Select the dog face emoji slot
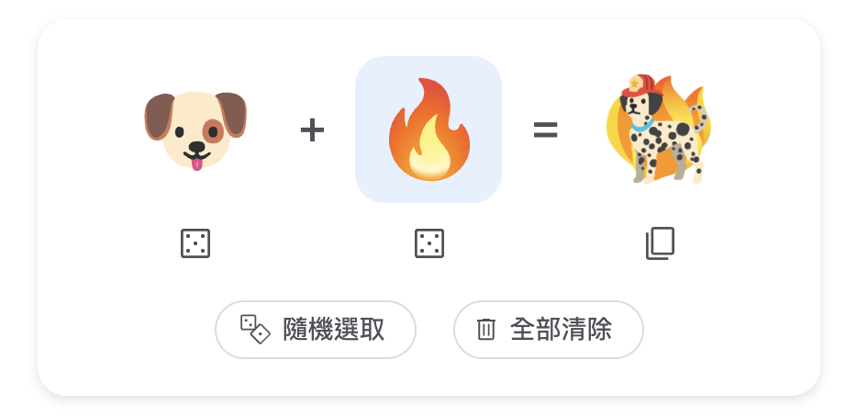Screen dimensions: 868x417 click(195, 130)
